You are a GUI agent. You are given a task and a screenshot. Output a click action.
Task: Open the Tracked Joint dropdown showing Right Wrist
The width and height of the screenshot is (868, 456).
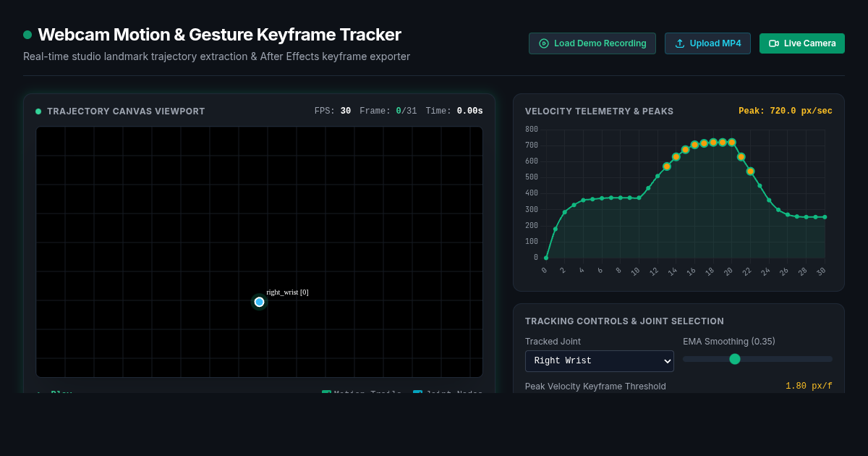click(x=600, y=360)
